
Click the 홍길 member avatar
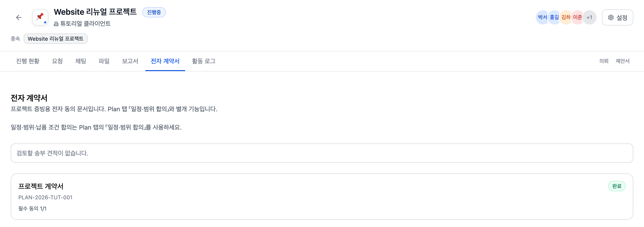(554, 17)
